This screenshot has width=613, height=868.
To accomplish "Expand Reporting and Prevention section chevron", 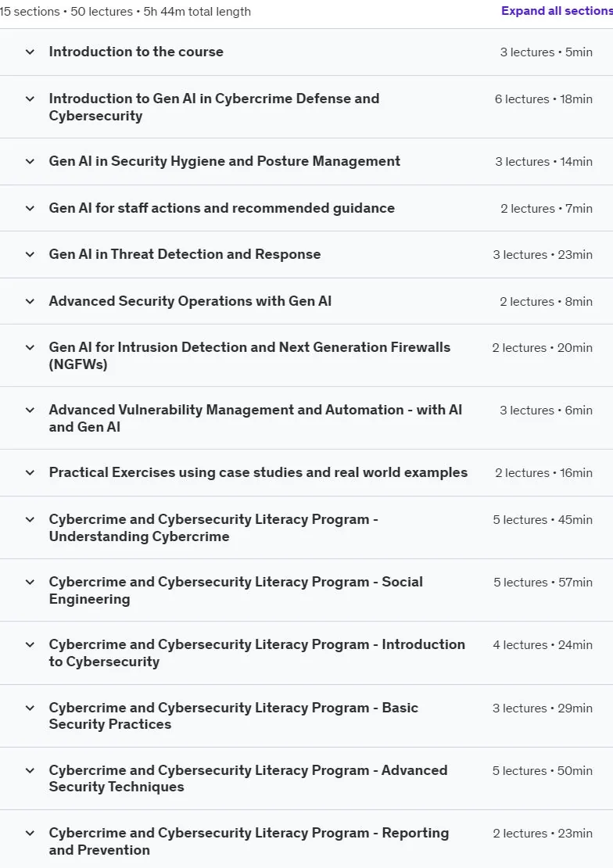I will (30, 833).
